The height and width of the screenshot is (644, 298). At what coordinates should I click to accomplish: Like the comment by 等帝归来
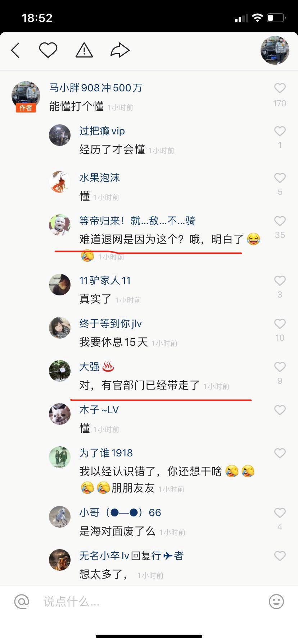coord(280,221)
